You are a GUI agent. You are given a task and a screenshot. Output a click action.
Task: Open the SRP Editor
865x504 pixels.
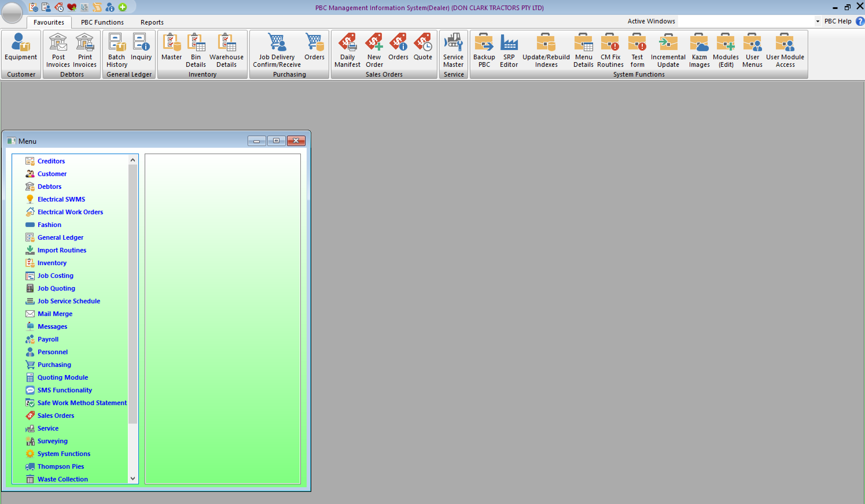[x=509, y=50]
